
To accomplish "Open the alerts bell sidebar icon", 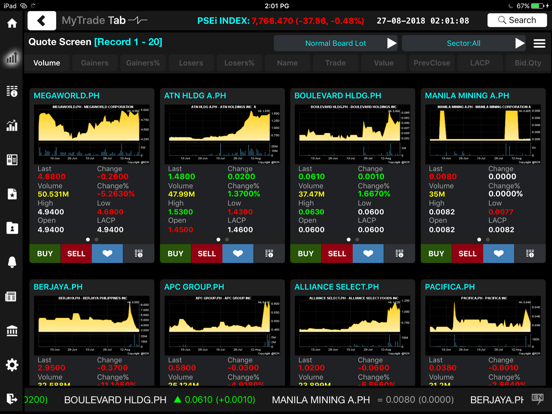I will coord(12,262).
